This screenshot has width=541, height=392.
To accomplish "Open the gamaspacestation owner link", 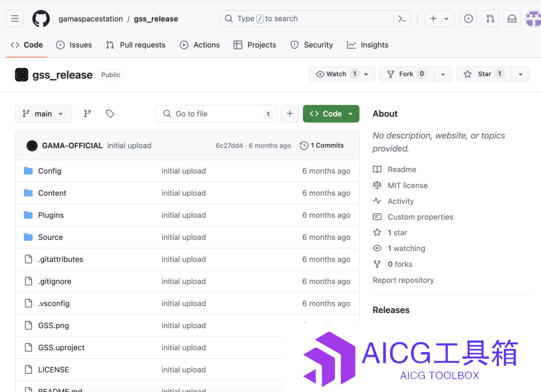I will tap(91, 19).
